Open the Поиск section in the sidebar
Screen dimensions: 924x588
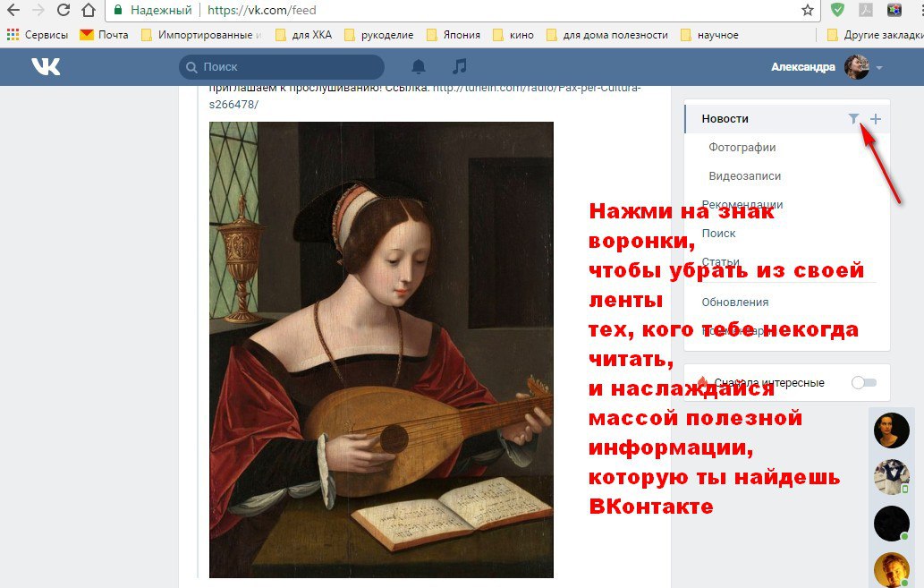click(x=718, y=233)
